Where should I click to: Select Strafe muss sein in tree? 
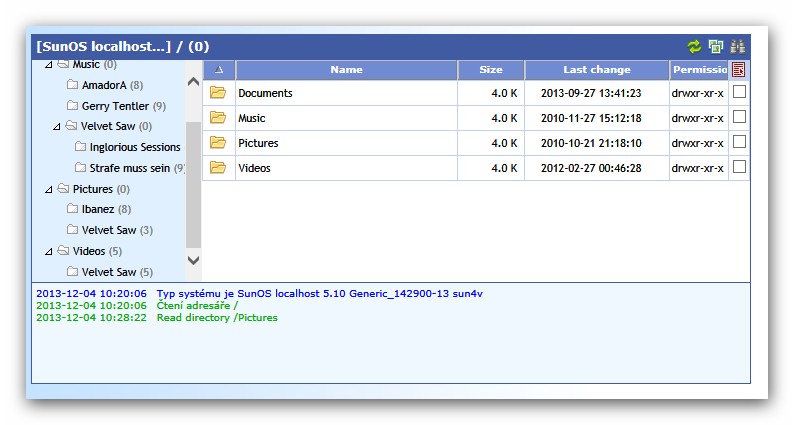click(137, 168)
